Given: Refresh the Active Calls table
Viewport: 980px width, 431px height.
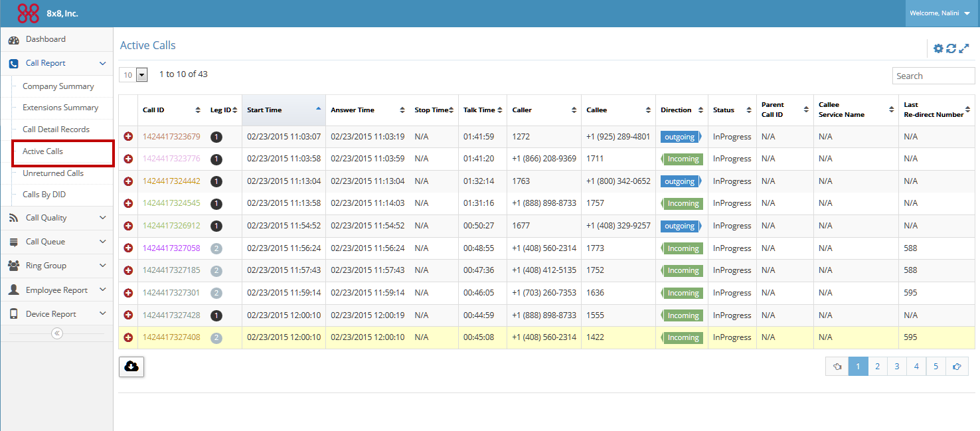Looking at the screenshot, I should click(951, 48).
